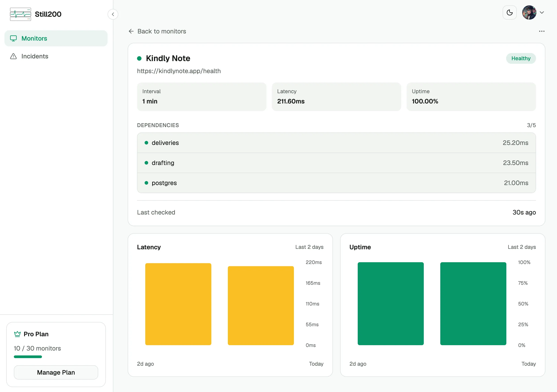Click Last 2 days on Latency chart
The image size is (557, 392).
tap(309, 247)
